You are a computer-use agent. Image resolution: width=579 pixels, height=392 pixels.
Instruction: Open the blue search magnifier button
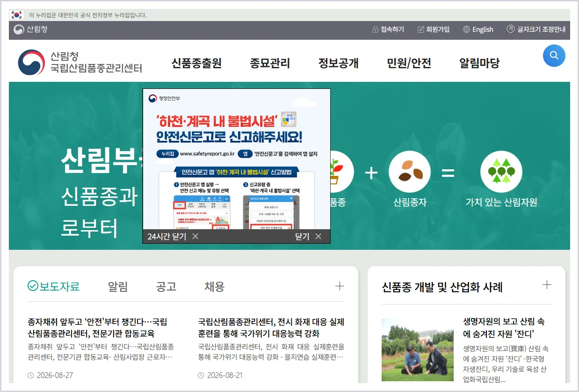click(x=554, y=56)
